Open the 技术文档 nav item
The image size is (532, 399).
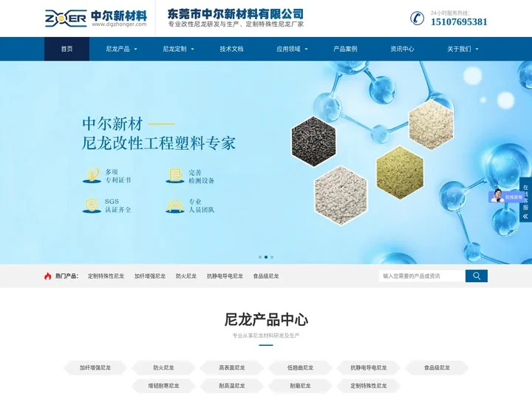click(x=231, y=49)
